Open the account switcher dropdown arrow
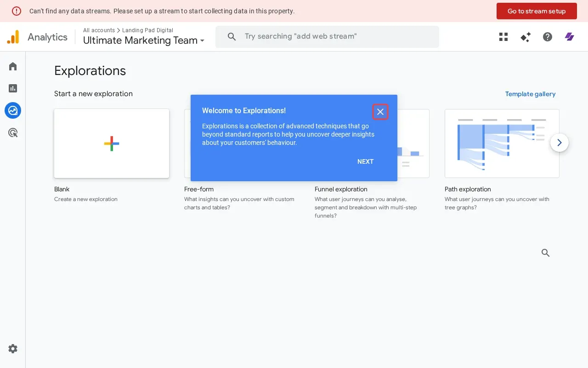588x368 pixels. coord(202,41)
